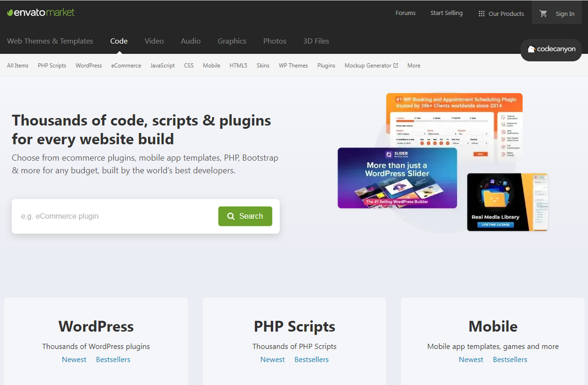
Task: Open the Real Media Library banner
Action: pos(507,202)
